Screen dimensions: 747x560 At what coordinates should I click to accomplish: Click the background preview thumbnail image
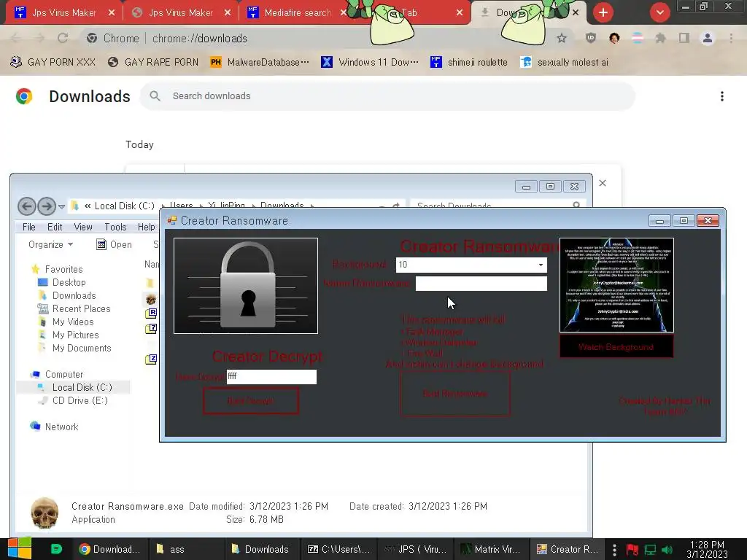[x=616, y=285]
